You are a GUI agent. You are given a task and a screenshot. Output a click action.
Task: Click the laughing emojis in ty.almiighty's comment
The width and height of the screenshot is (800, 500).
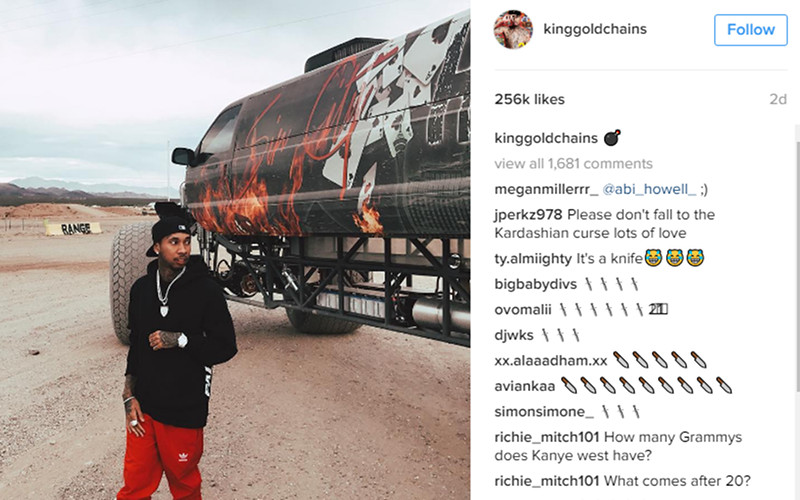coord(674,258)
